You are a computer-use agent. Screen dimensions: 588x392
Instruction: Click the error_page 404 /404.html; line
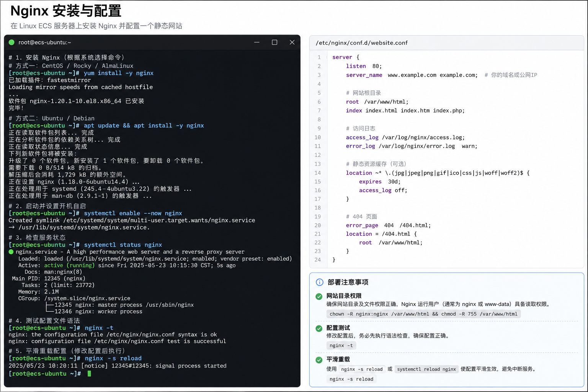(x=388, y=225)
